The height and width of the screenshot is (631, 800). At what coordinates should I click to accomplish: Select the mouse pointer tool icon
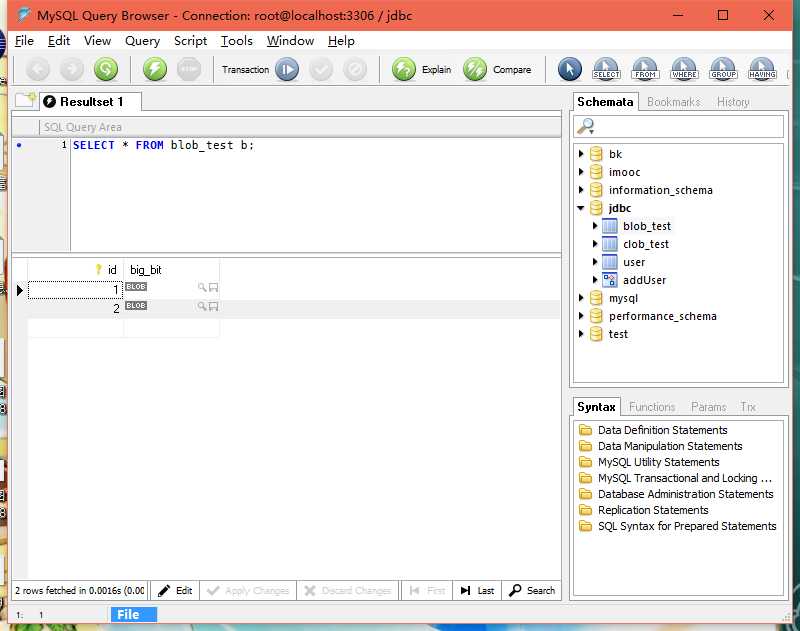point(569,69)
